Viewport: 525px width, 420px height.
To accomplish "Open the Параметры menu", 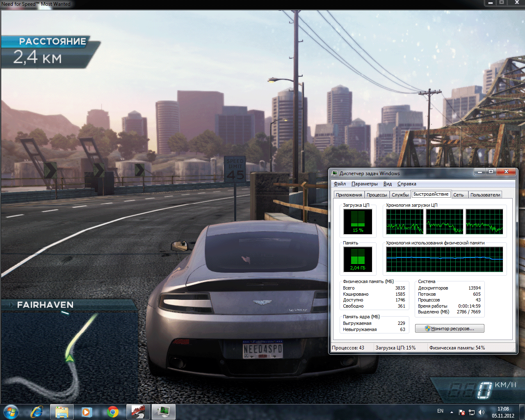I will (365, 184).
